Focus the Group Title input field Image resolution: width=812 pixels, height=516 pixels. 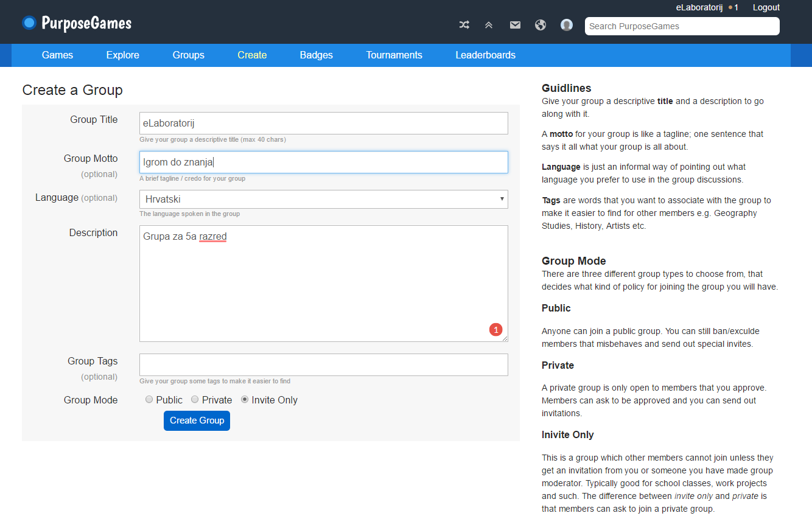point(323,123)
